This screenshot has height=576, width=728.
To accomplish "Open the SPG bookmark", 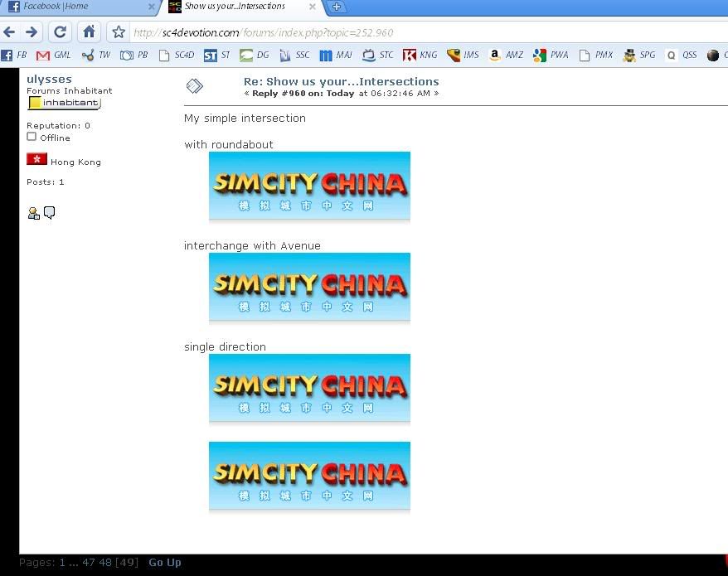I will click(x=639, y=56).
